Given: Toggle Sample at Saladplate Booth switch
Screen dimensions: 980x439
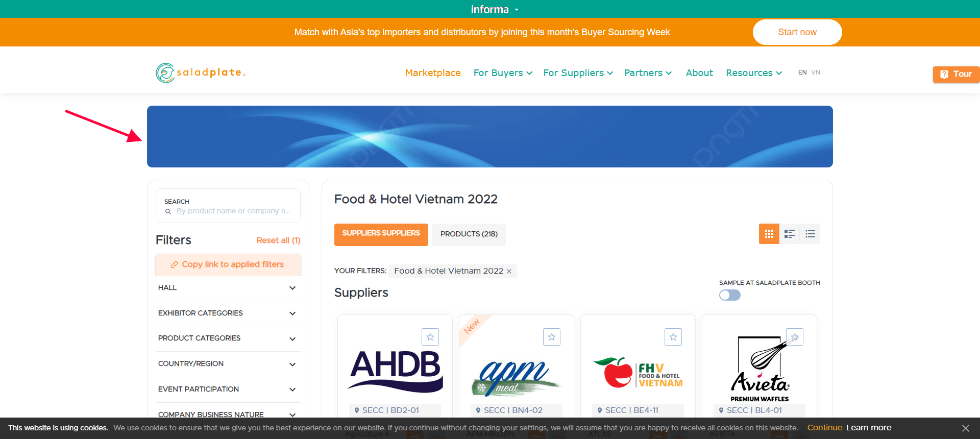Looking at the screenshot, I should [730, 295].
